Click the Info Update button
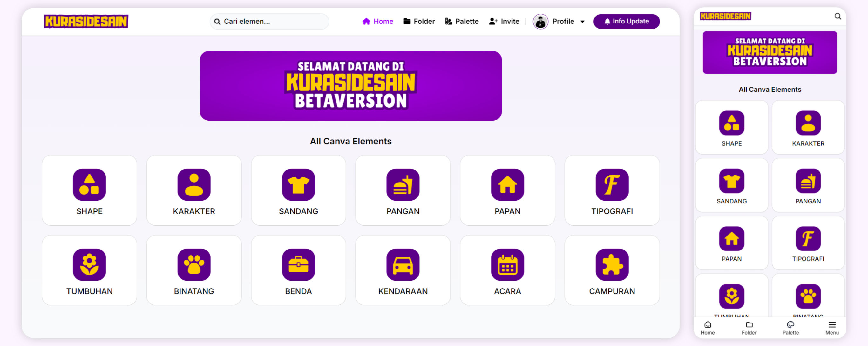The height and width of the screenshot is (346, 868). coord(626,22)
